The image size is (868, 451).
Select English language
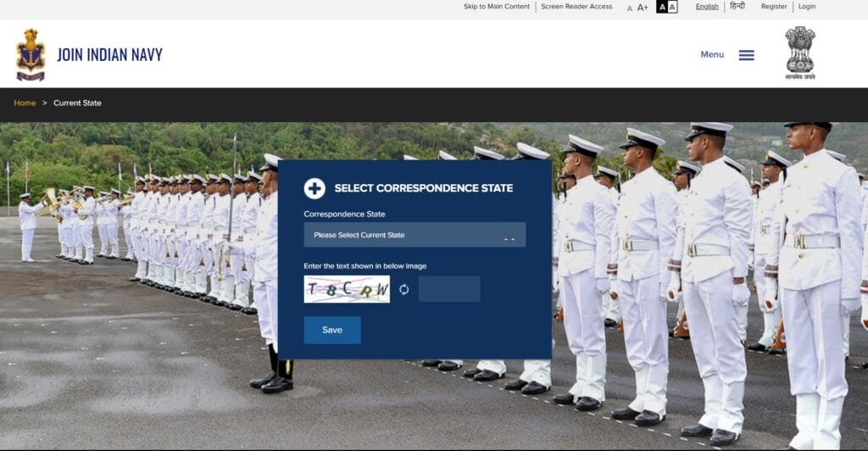tap(707, 7)
